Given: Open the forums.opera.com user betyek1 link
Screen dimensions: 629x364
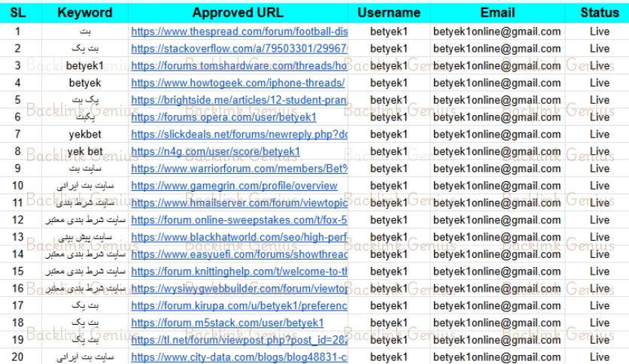Looking at the screenshot, I should click(x=223, y=117).
